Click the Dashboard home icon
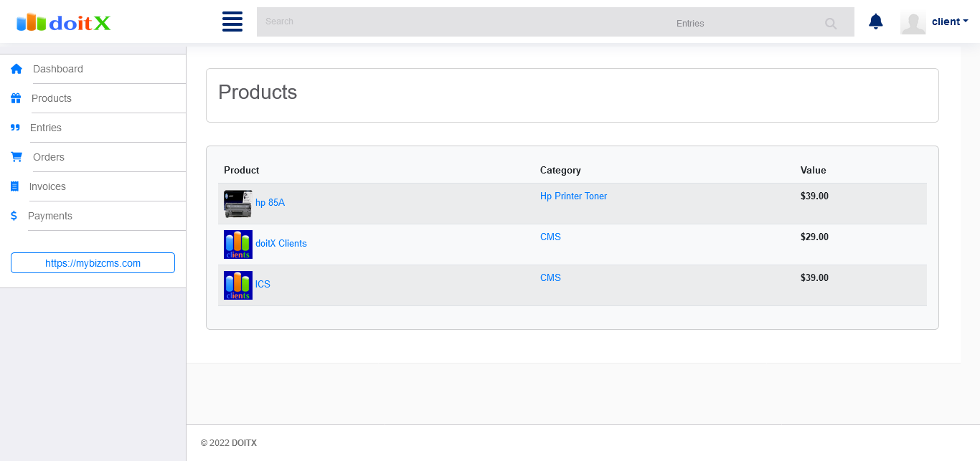Screen dimensions: 980x461 tap(17, 69)
